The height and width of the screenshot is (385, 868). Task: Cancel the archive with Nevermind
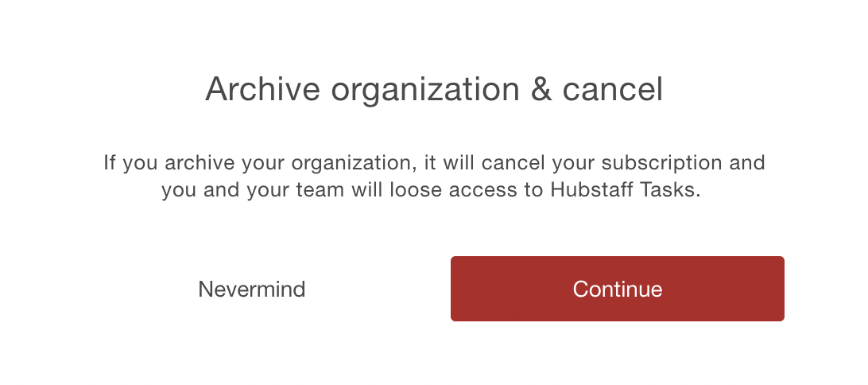coord(252,290)
